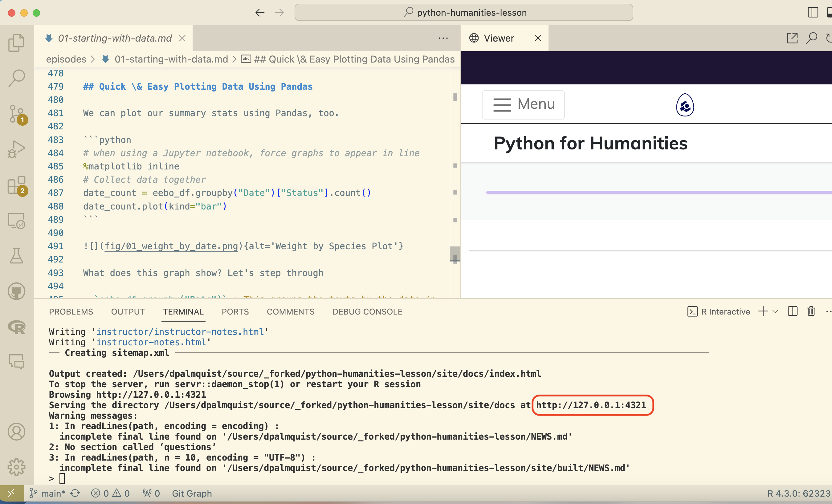Open Source Control view with 1 change
The image size is (832, 504).
(17, 114)
